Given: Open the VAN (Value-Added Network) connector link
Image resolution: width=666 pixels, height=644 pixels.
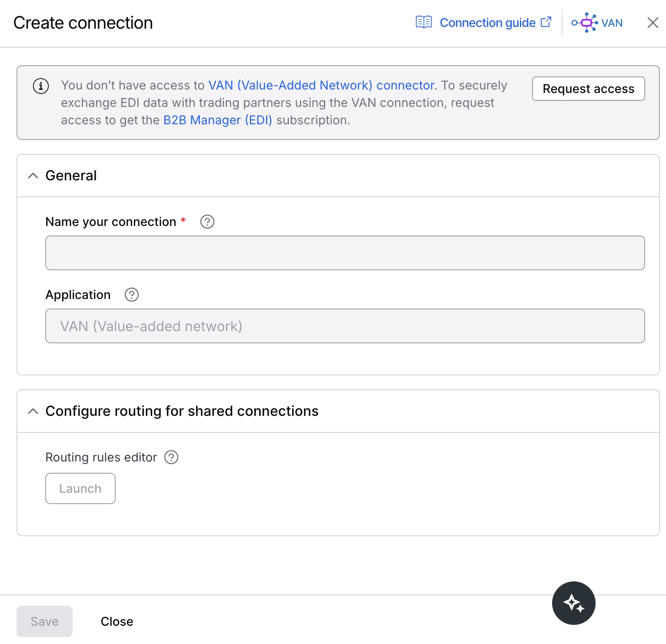Looking at the screenshot, I should (320, 85).
